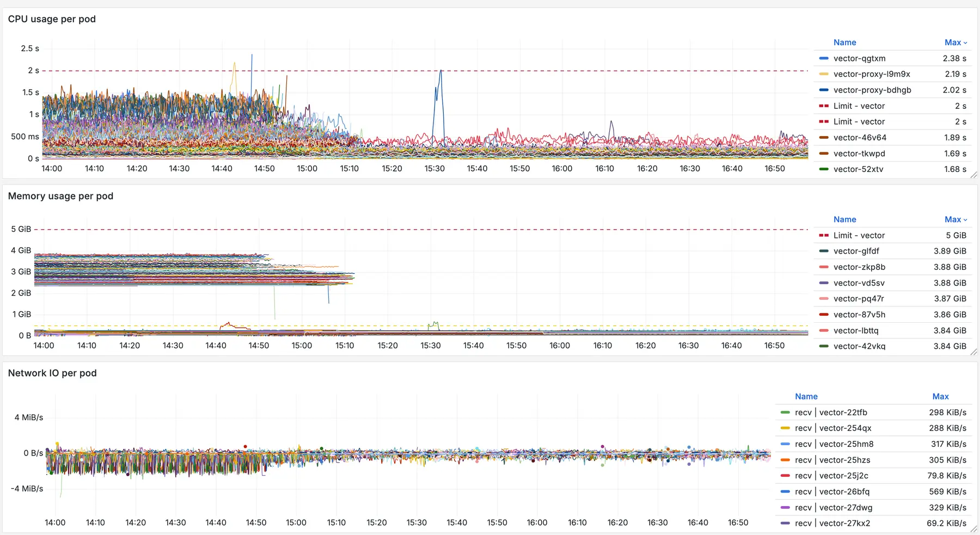Click the resize handle below the CPU panel
Viewport: 980px width, 535px height.
[x=975, y=175]
